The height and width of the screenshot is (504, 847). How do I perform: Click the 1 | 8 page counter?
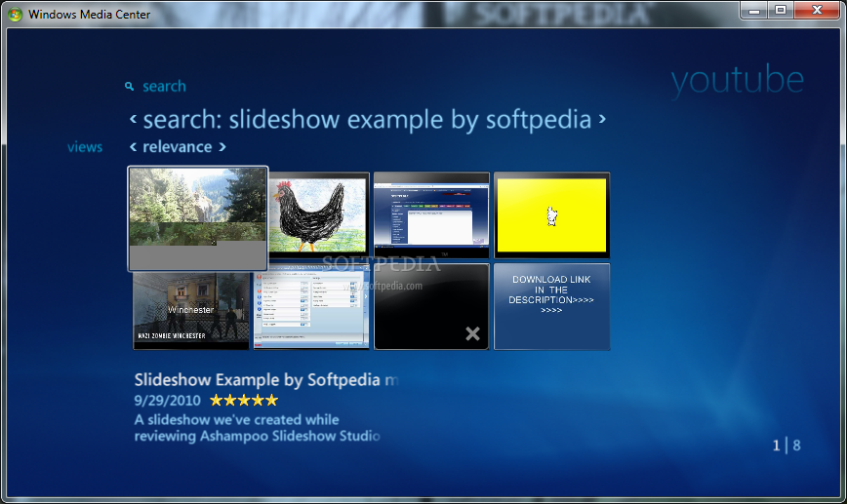pyautogui.click(x=786, y=446)
